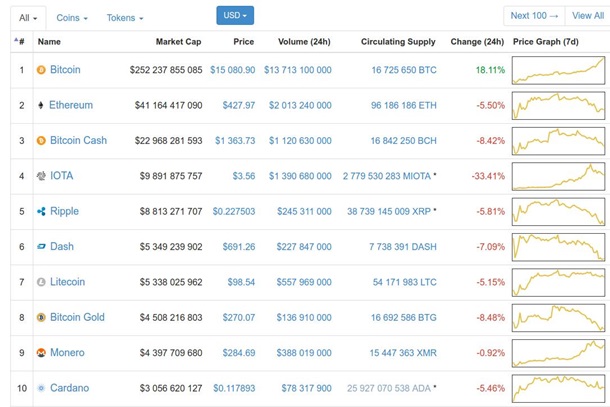The height and width of the screenshot is (407, 610).
Task: Click the Dash logo icon
Action: point(41,246)
